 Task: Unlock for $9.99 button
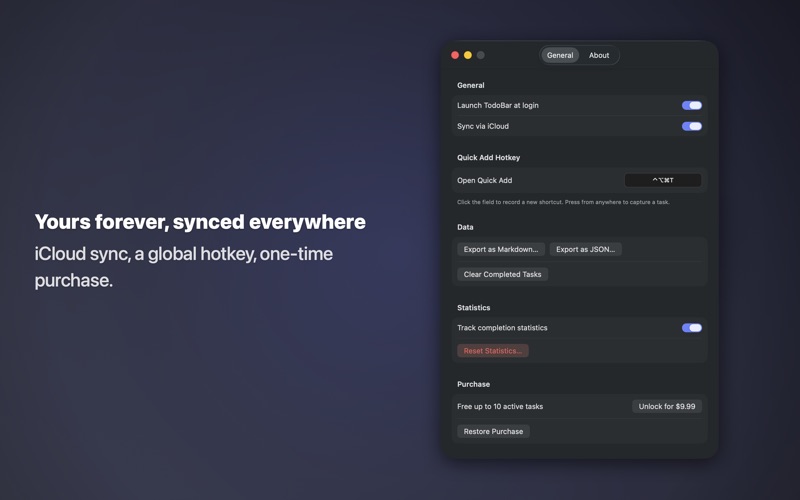click(667, 406)
